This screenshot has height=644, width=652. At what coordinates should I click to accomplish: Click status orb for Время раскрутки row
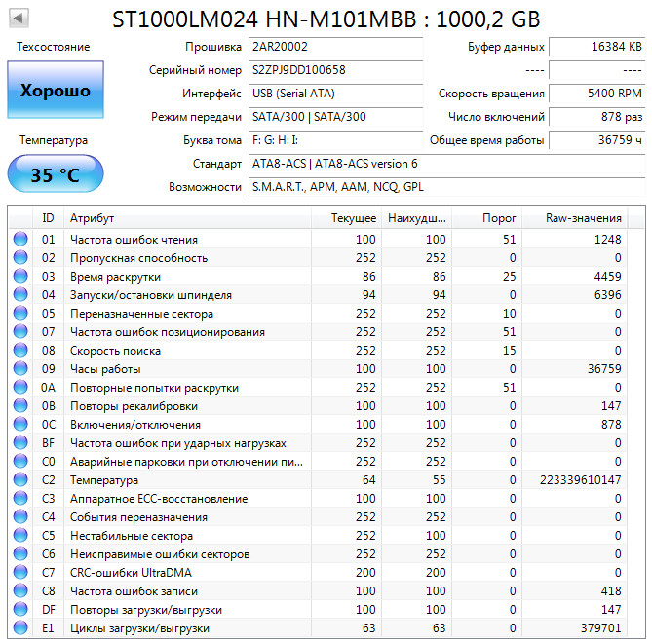tap(20, 276)
